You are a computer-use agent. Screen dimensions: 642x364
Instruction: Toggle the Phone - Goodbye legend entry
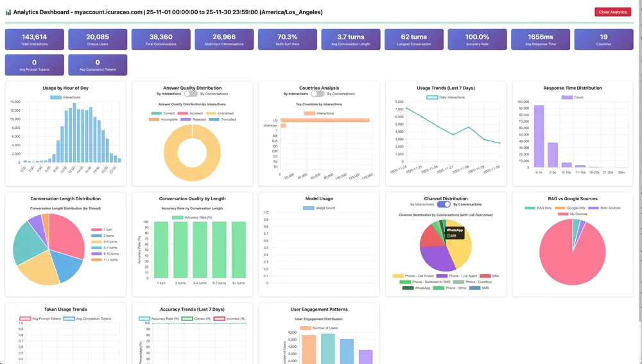click(473, 282)
